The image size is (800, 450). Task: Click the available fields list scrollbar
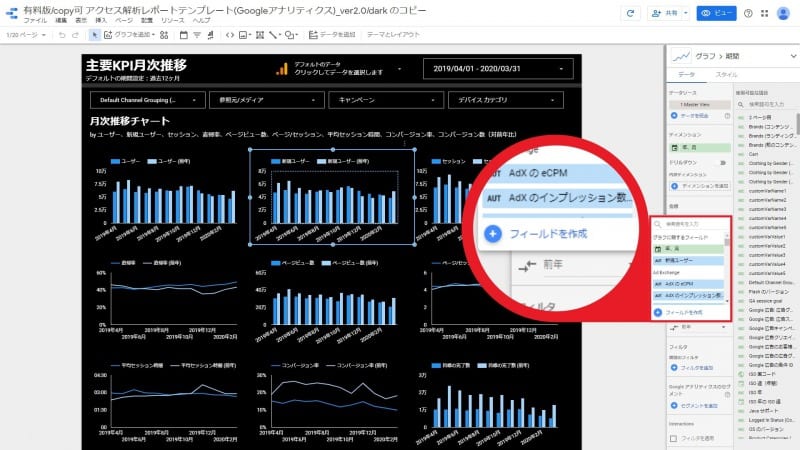click(797, 125)
